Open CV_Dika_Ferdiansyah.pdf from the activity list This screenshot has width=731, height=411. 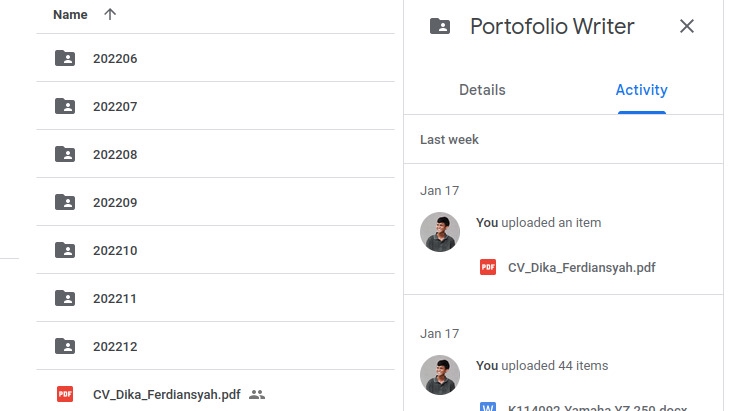[581, 267]
